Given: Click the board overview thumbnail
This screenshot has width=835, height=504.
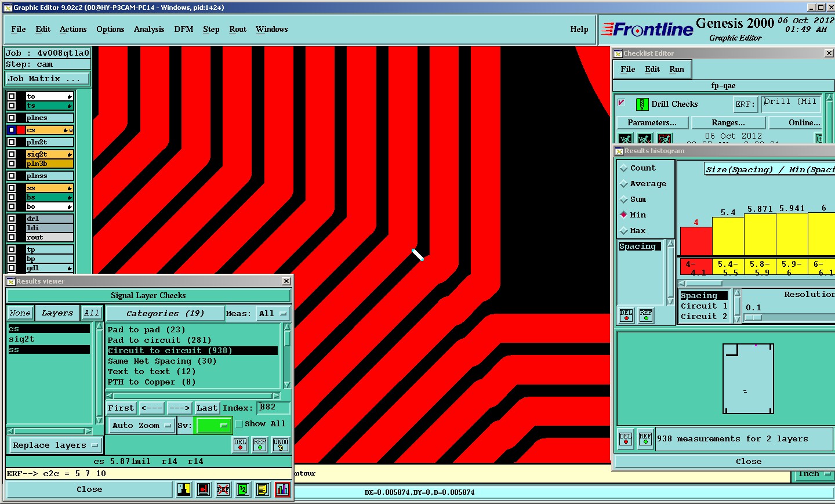Looking at the screenshot, I should coord(748,379).
